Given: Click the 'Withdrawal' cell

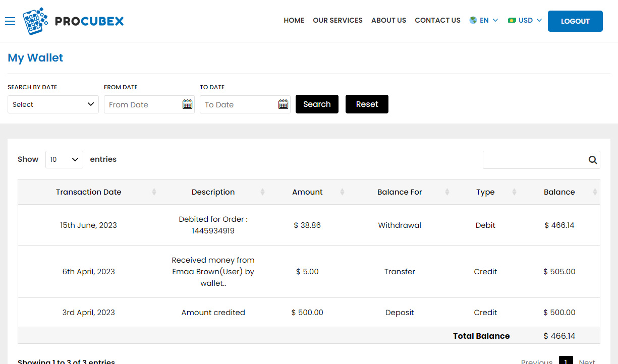Looking at the screenshot, I should tap(400, 225).
